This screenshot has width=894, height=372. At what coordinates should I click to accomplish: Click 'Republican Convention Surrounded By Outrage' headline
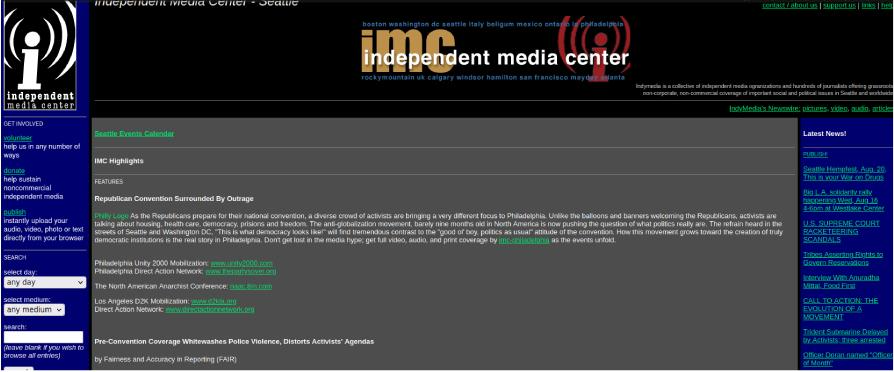click(x=174, y=199)
